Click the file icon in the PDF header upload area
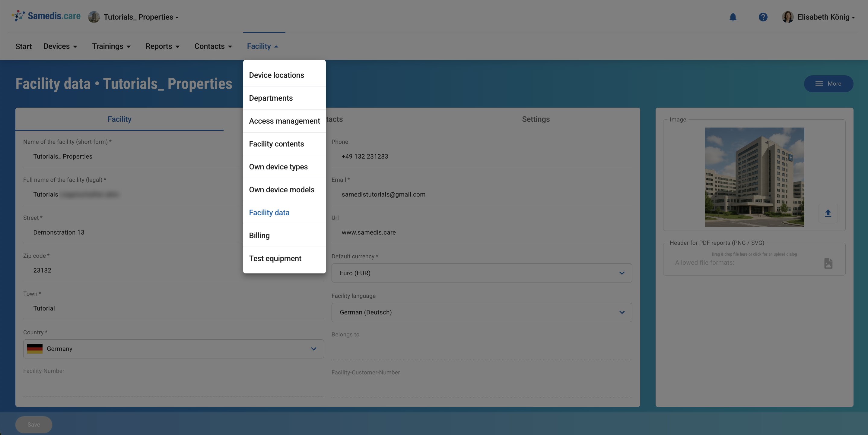The image size is (868, 435). point(828,264)
